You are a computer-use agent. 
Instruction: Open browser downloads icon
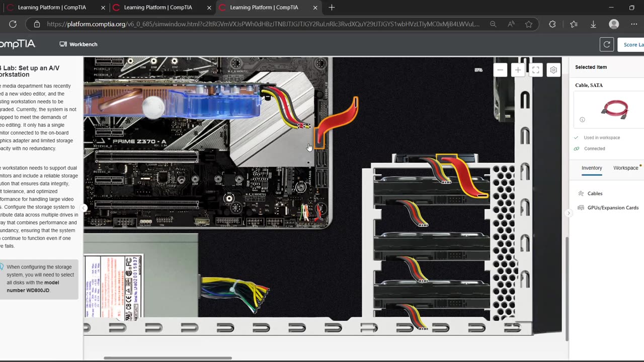point(593,24)
